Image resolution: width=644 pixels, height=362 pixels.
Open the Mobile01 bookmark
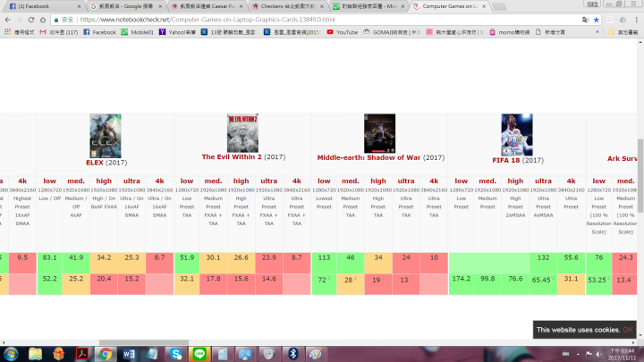point(137,32)
